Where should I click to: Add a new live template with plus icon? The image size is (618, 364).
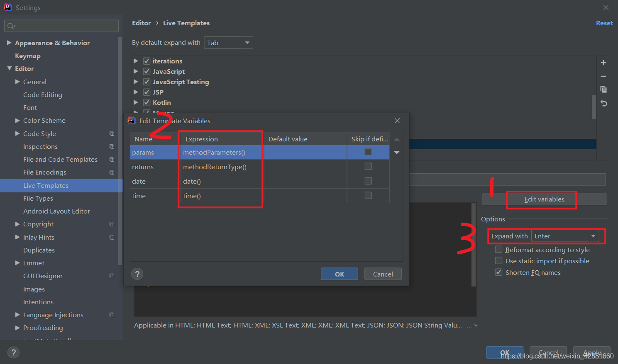pos(603,63)
